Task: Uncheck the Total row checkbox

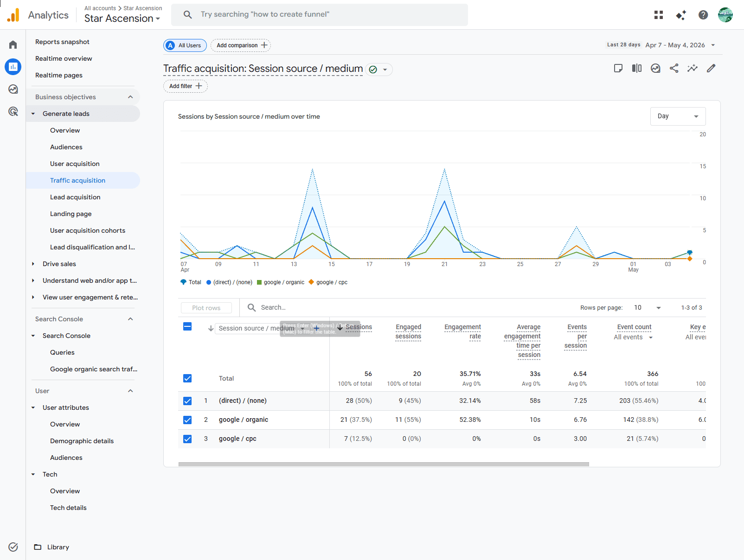Action: (x=187, y=378)
